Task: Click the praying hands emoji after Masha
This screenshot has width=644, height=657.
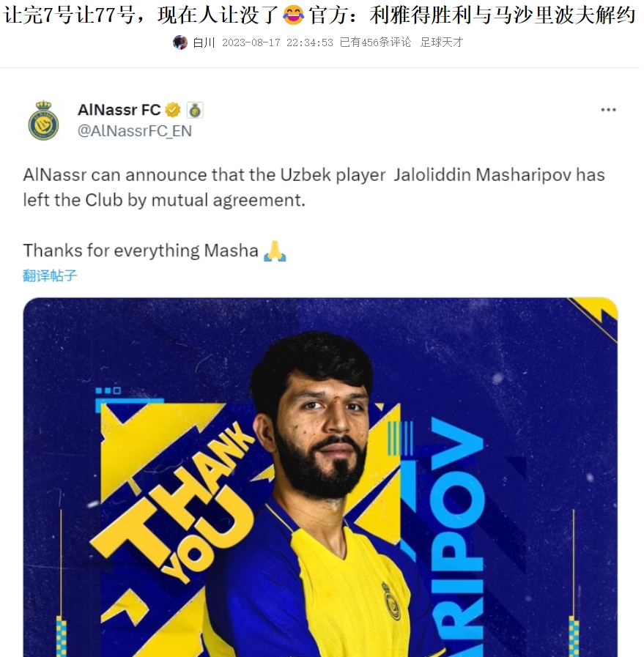Action: 275,250
